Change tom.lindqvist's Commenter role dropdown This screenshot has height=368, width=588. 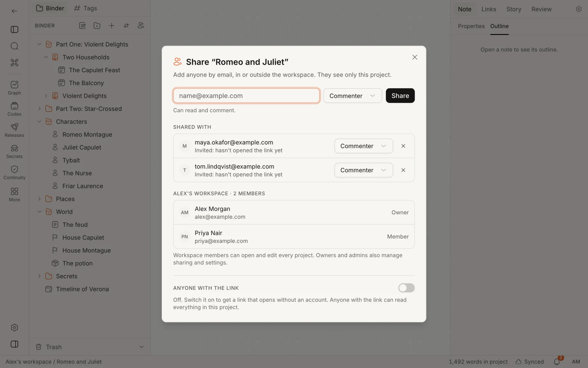coord(364,170)
